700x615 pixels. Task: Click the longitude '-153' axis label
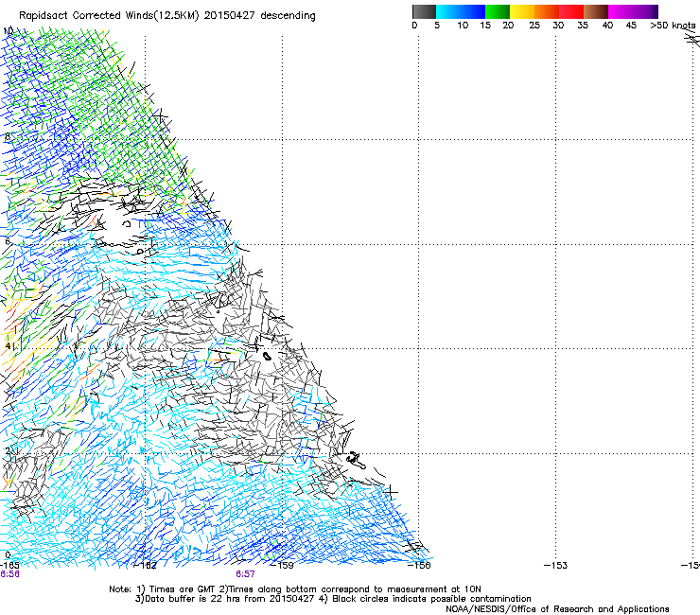pyautogui.click(x=555, y=566)
